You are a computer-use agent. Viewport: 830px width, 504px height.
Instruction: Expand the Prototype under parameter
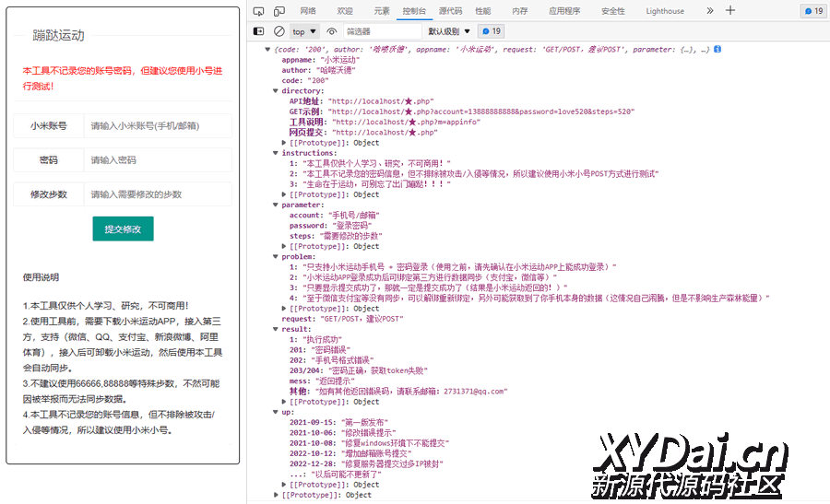pyautogui.click(x=284, y=246)
